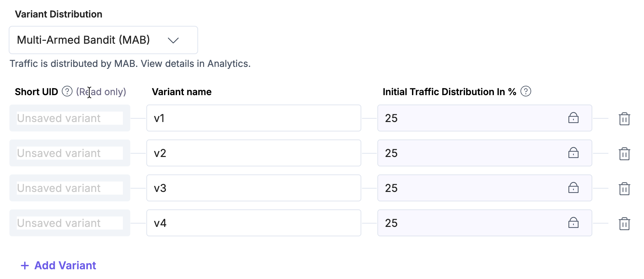Viewport: 644px width, 279px height.
Task: Click the Multi-Armed Bandit dropdown chevron
Action: tap(173, 40)
